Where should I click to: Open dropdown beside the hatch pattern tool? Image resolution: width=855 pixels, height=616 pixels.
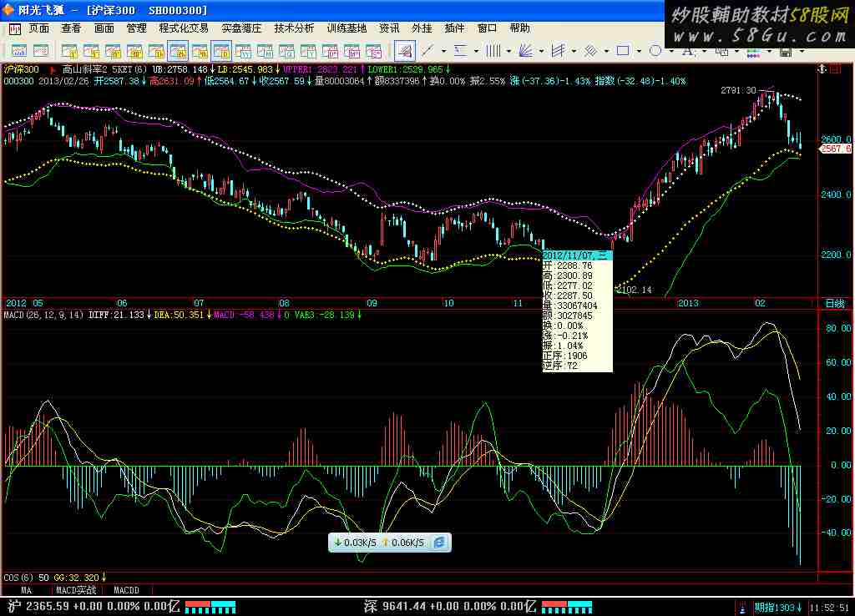coord(606,51)
